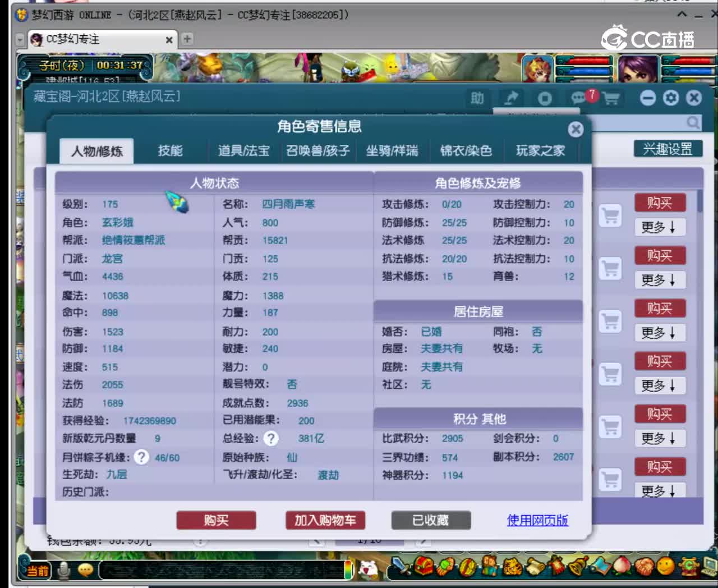Click the 副本积分 value 2607
The width and height of the screenshot is (718, 588).
coord(563,457)
